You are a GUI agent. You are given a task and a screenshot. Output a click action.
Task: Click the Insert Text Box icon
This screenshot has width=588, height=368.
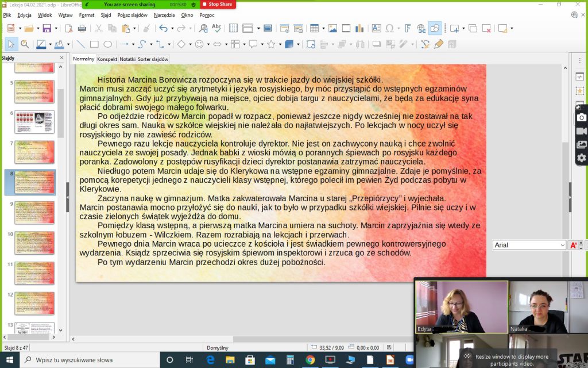tap(376, 28)
